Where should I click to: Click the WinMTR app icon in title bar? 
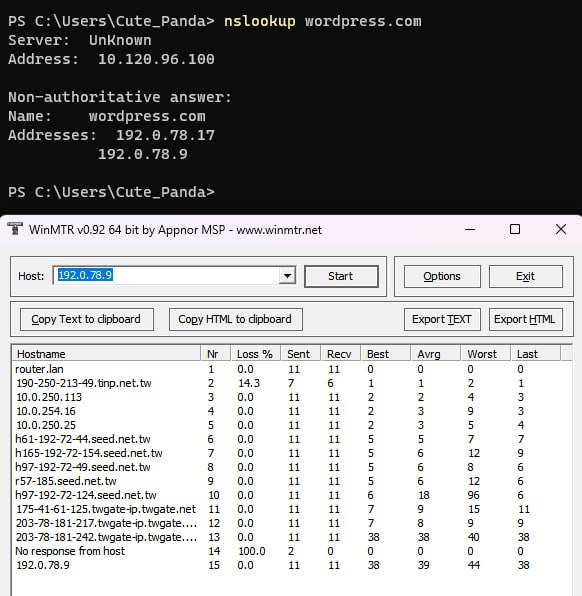tap(15, 229)
